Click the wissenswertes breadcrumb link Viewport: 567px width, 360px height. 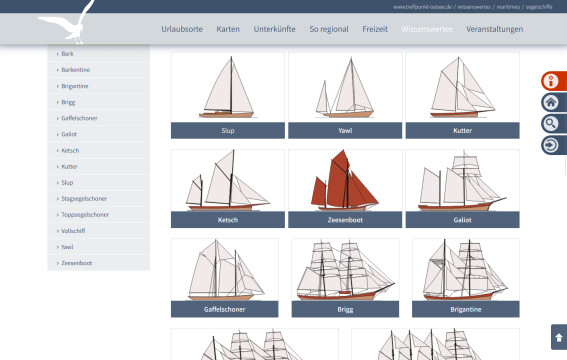(x=474, y=7)
